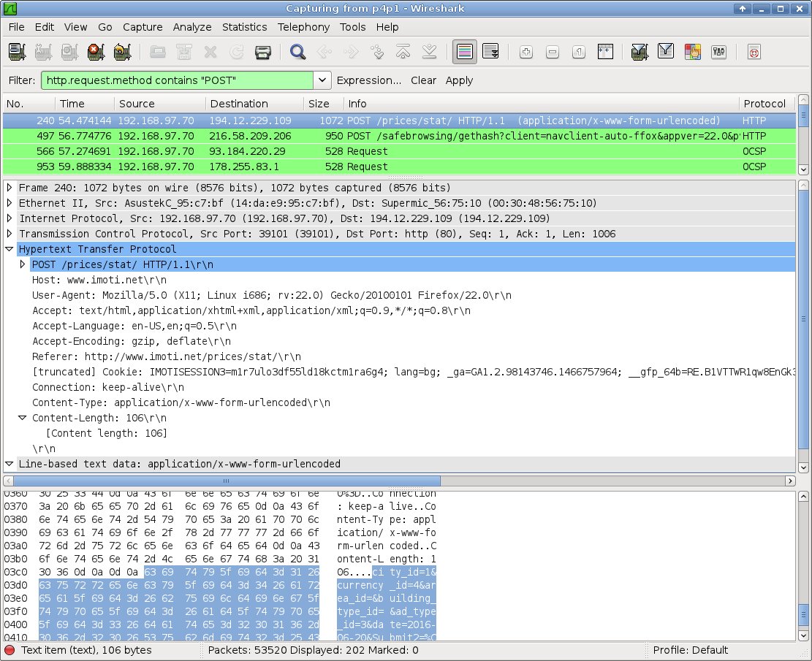Expand the Frame 240 tree row
Image resolution: width=812 pixels, height=661 pixels.
(10, 188)
